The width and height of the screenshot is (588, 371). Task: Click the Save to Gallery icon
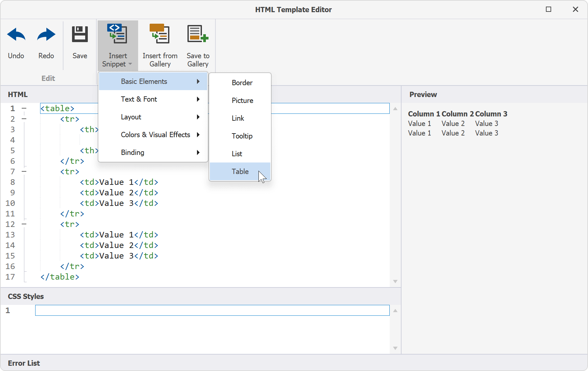coord(198,34)
